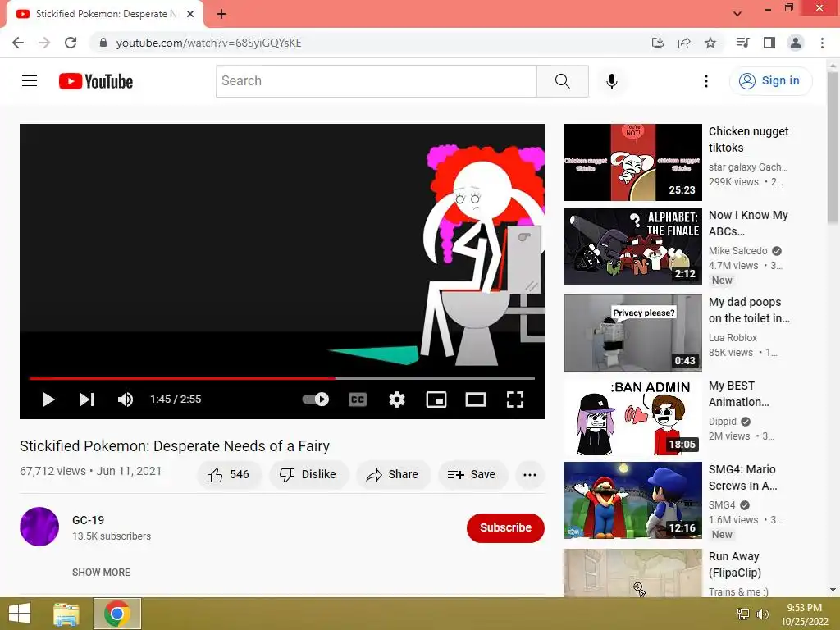Dislike this video
Screen dimensions: 840x630
308,475
